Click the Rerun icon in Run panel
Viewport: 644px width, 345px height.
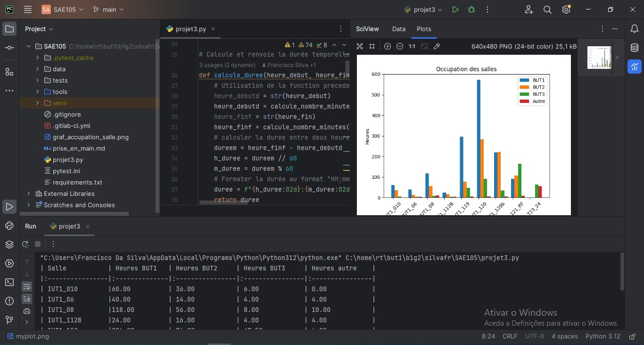25,244
